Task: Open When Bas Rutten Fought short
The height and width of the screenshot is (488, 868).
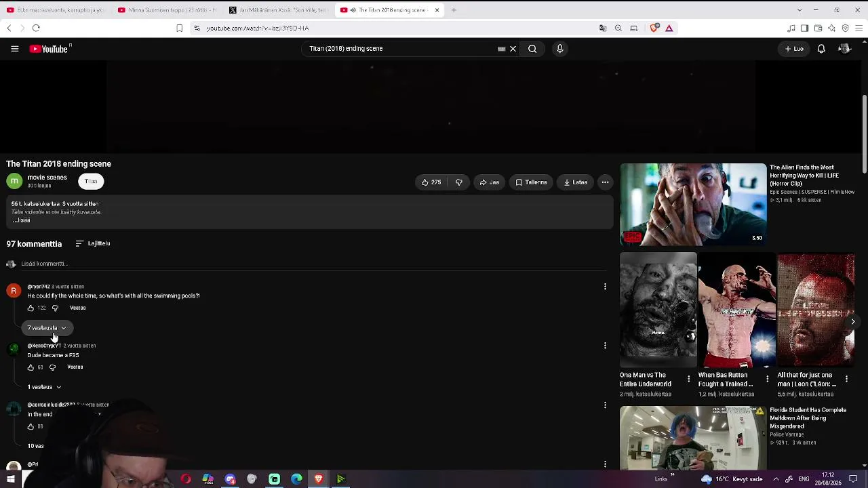Action: 736,310
